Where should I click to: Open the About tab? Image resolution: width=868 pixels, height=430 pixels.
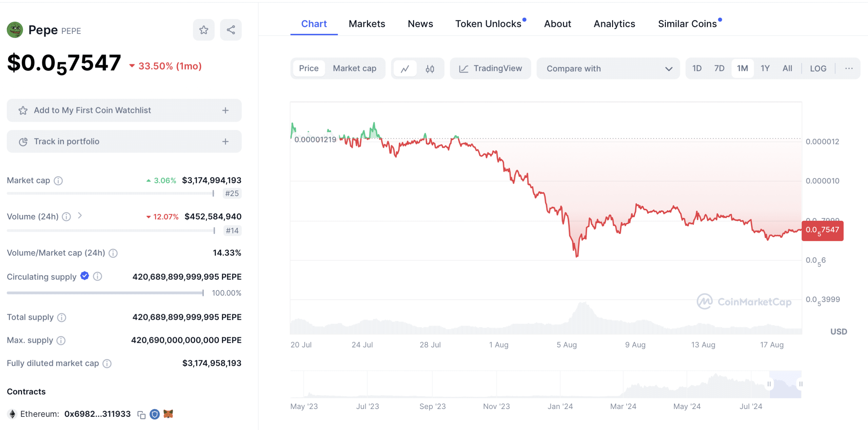(x=557, y=24)
